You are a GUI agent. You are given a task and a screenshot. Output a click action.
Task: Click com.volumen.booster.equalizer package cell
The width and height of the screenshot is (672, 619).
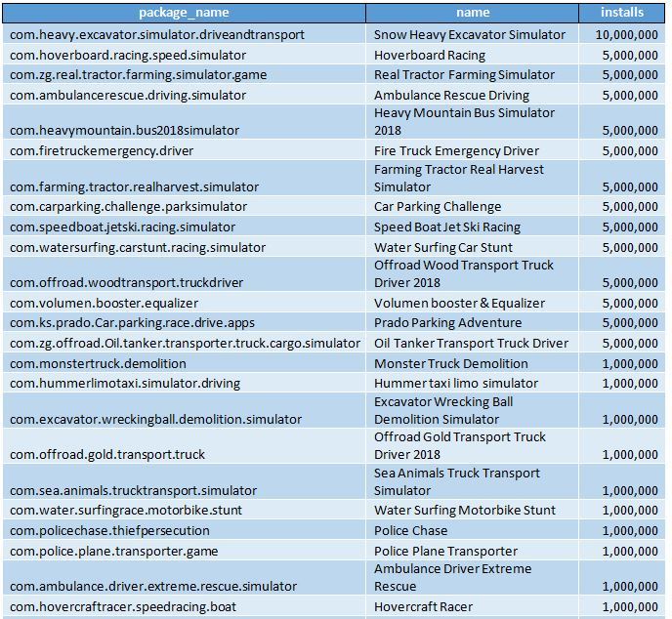(184, 303)
